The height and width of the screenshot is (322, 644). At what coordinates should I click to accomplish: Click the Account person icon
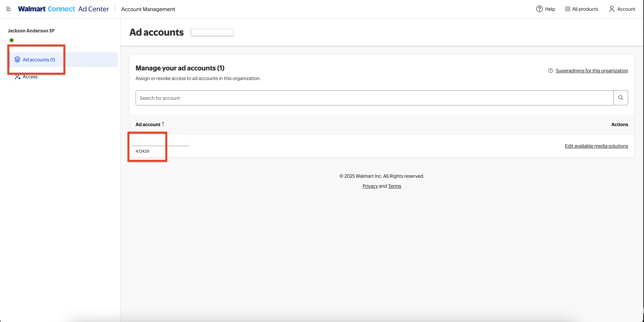(612, 9)
